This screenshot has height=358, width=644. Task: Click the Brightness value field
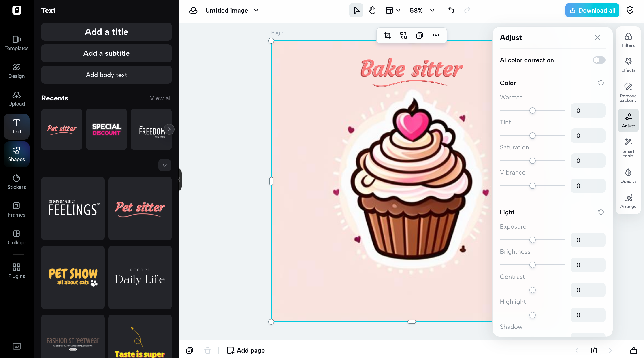(x=588, y=265)
